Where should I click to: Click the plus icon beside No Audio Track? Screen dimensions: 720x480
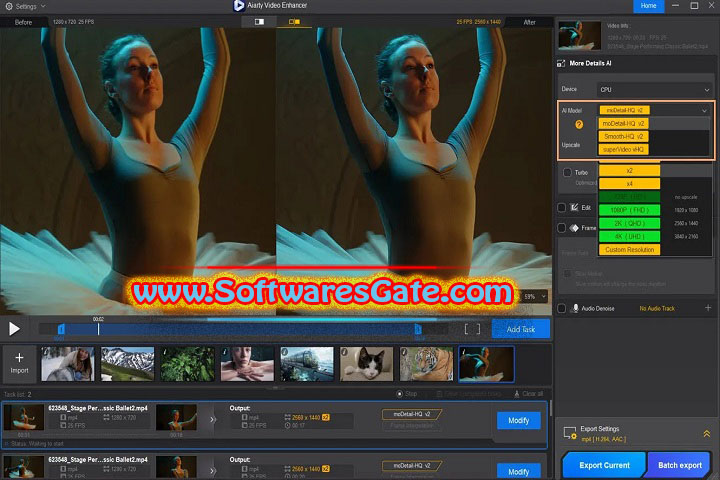708,308
